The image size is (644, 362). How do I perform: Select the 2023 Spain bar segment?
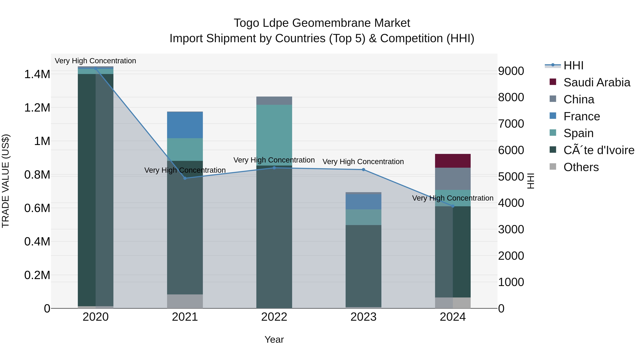click(x=364, y=217)
